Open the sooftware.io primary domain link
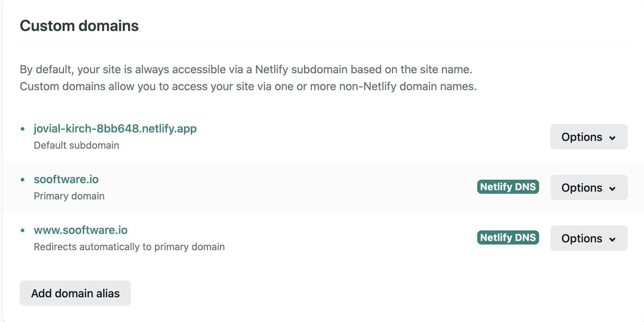 point(66,179)
